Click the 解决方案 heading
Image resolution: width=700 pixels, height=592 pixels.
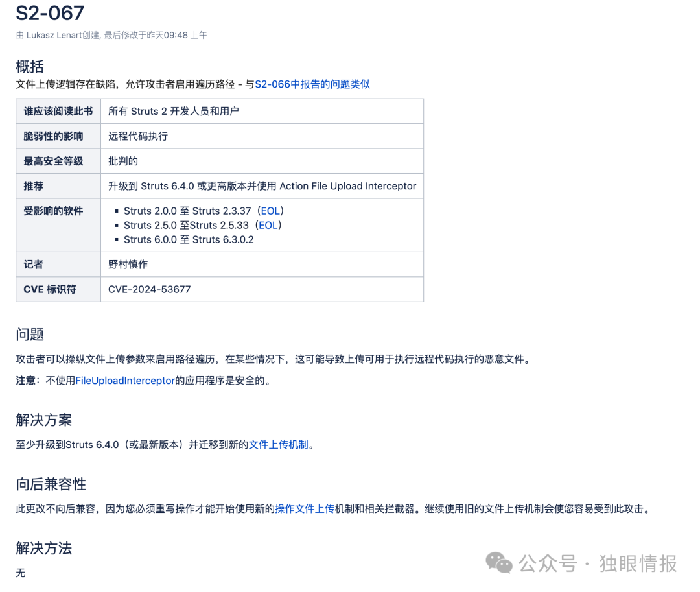tap(44, 420)
